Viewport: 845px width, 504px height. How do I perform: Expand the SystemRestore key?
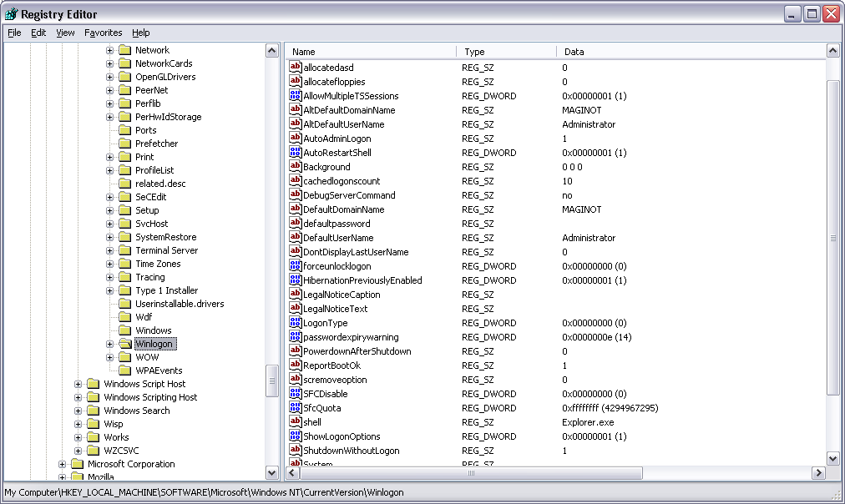[109, 238]
